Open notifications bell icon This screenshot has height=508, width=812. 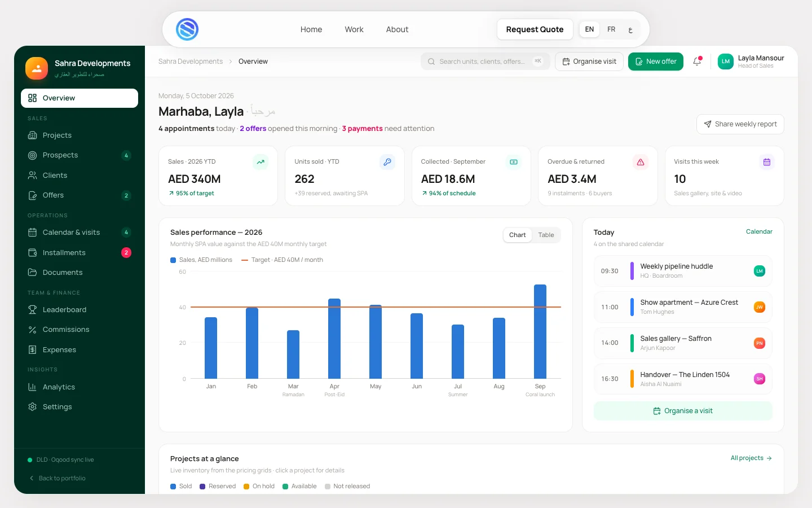tap(697, 62)
